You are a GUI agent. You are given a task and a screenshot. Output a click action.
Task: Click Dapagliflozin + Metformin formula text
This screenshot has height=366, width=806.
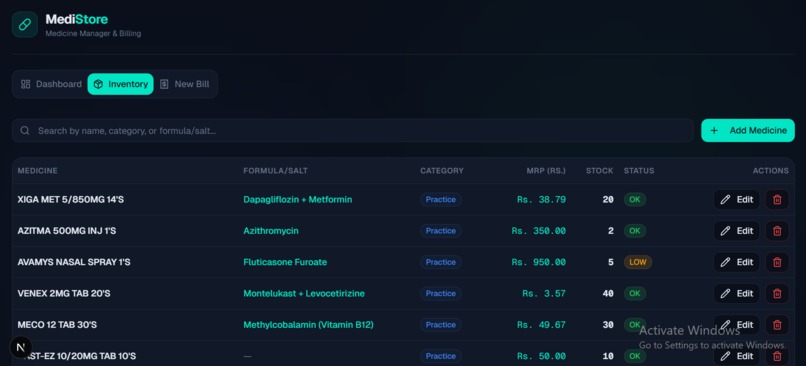tap(298, 199)
